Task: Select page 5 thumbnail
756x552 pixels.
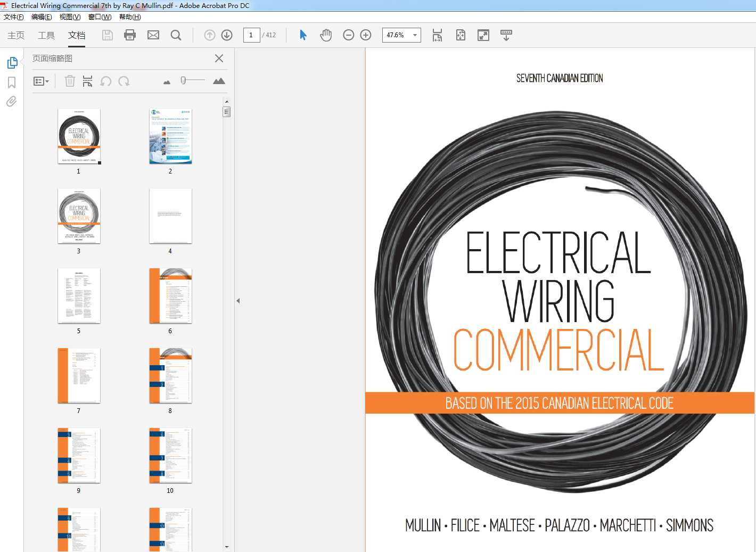Action: coord(79,296)
